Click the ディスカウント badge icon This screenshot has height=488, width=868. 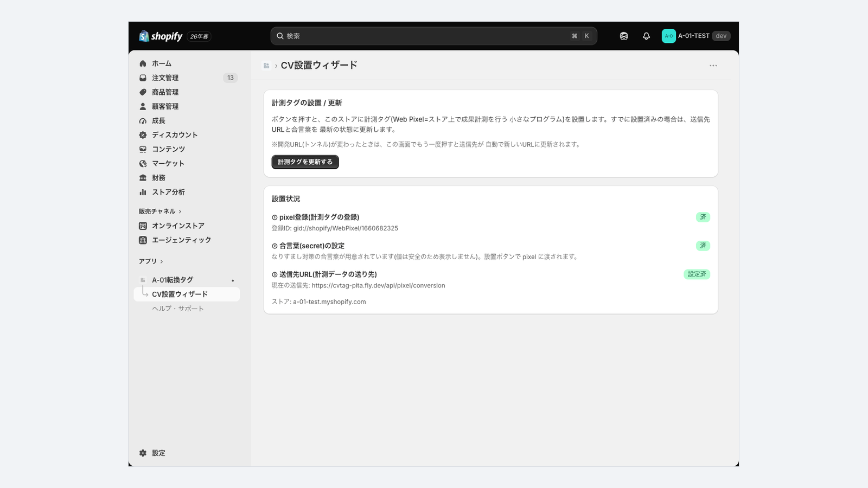point(143,135)
